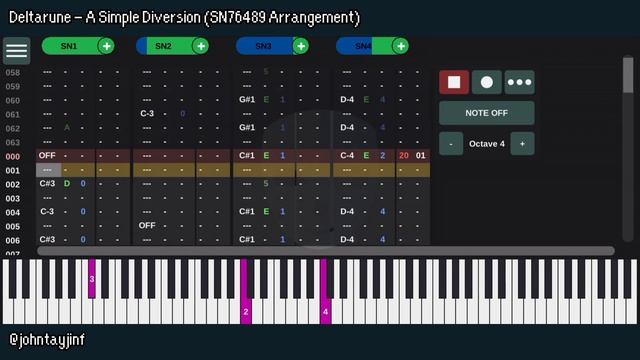This screenshot has width=640, height=360.
Task: Select the D-4 note in row 004
Action: click(x=347, y=211)
